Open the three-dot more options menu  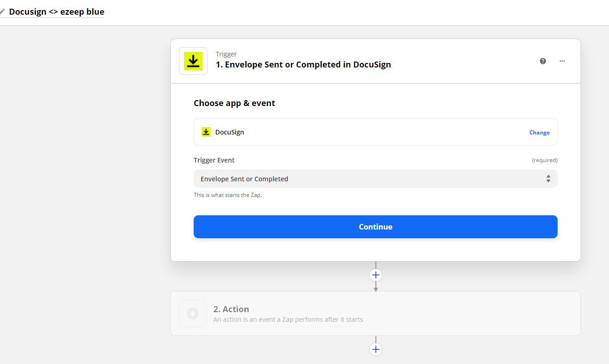pos(562,61)
